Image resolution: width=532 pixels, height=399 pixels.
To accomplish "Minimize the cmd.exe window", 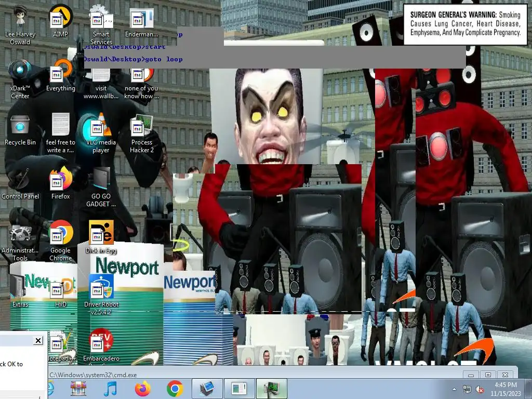I will click(471, 375).
